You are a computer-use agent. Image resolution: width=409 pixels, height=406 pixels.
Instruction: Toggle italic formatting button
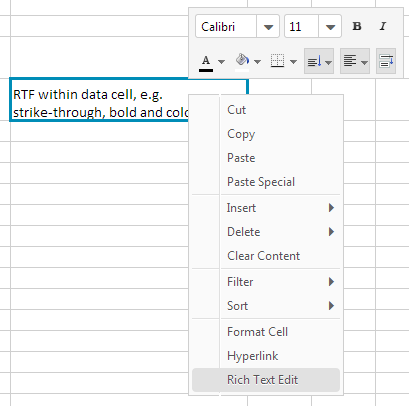(383, 26)
